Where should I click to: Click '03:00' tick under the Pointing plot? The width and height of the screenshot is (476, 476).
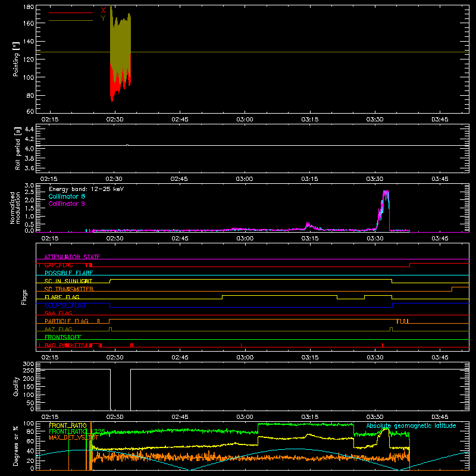[x=245, y=120]
